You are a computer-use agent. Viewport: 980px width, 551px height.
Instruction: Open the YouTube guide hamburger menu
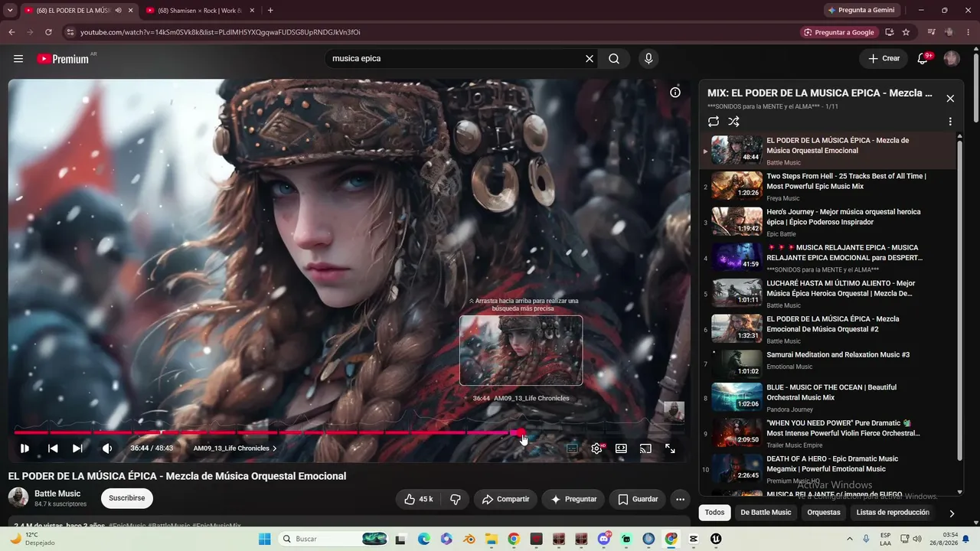point(18,59)
